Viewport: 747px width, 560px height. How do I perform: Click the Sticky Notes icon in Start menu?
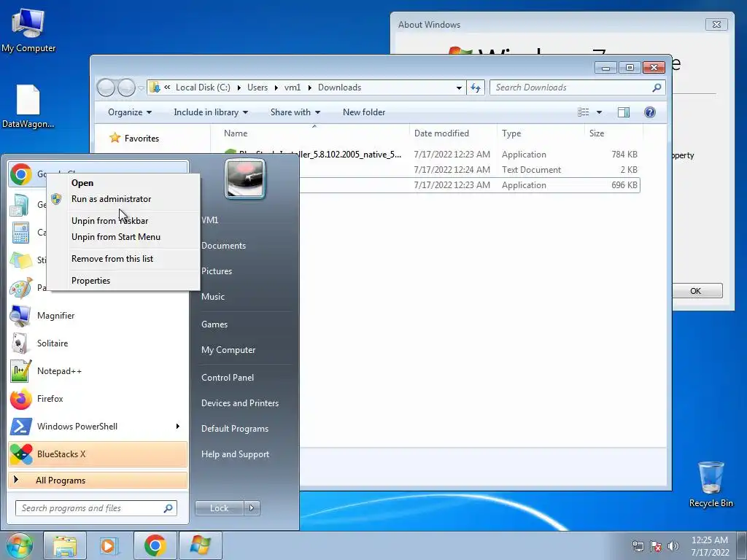pos(20,260)
